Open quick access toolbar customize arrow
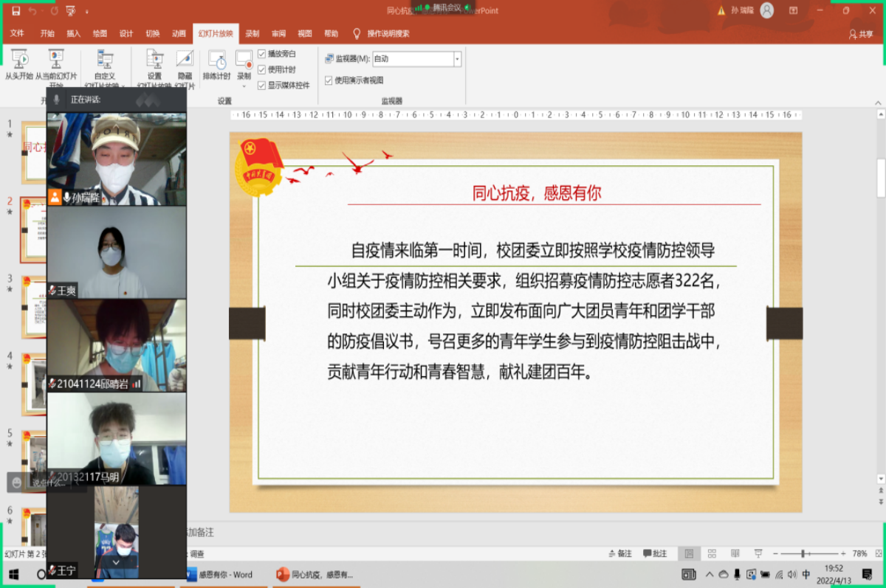Image resolution: width=886 pixels, height=588 pixels. click(87, 11)
